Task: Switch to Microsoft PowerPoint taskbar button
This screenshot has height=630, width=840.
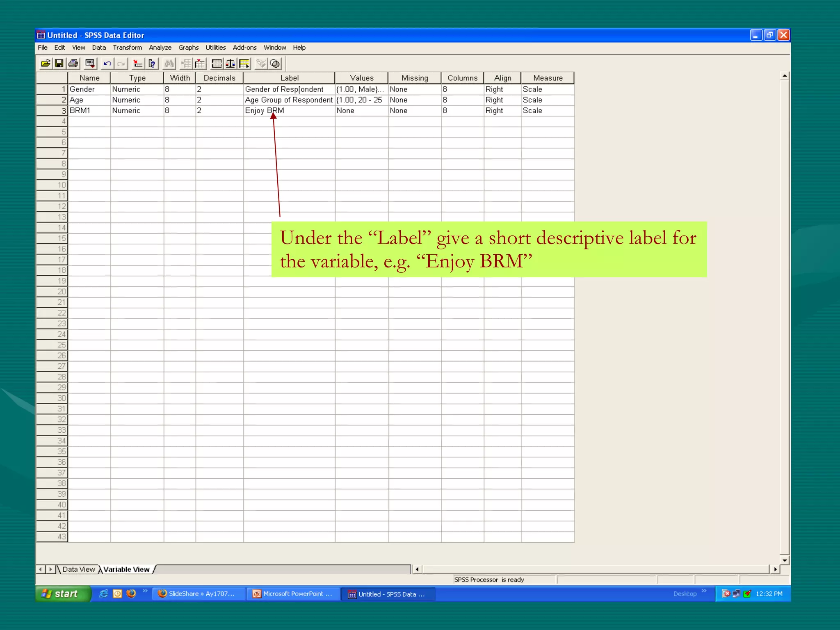Action: 294,594
